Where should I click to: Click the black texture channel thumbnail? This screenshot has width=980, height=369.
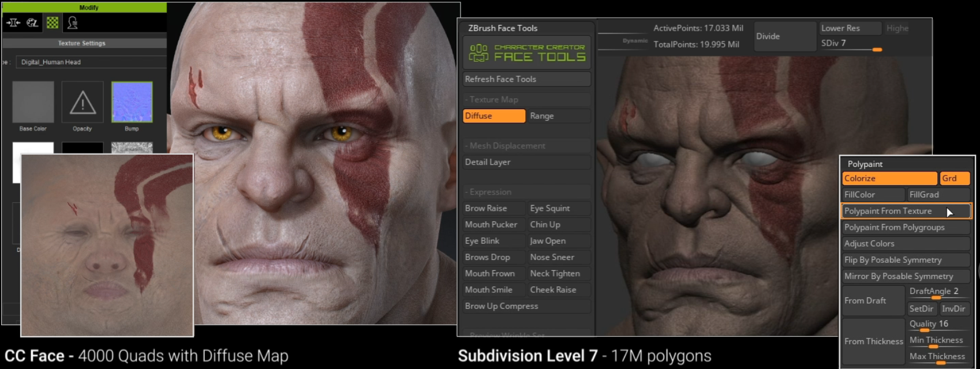coord(83,148)
